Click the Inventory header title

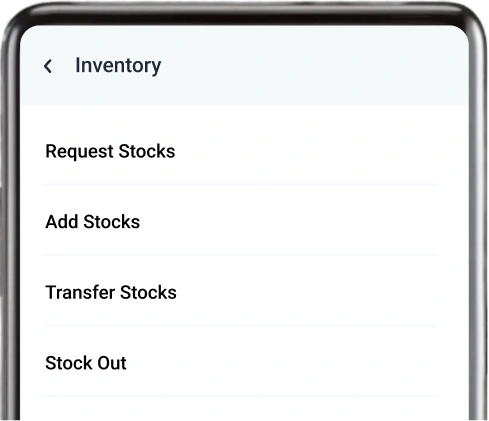click(x=118, y=66)
